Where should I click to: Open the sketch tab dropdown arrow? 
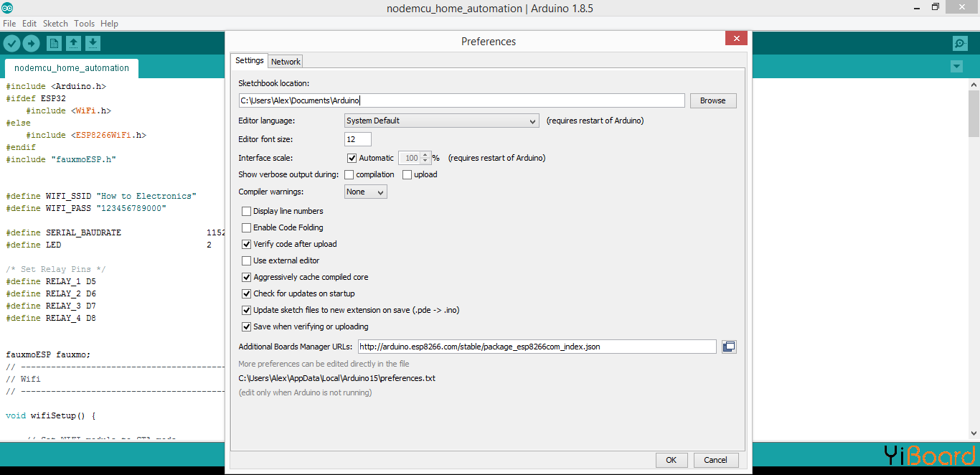[x=956, y=66]
